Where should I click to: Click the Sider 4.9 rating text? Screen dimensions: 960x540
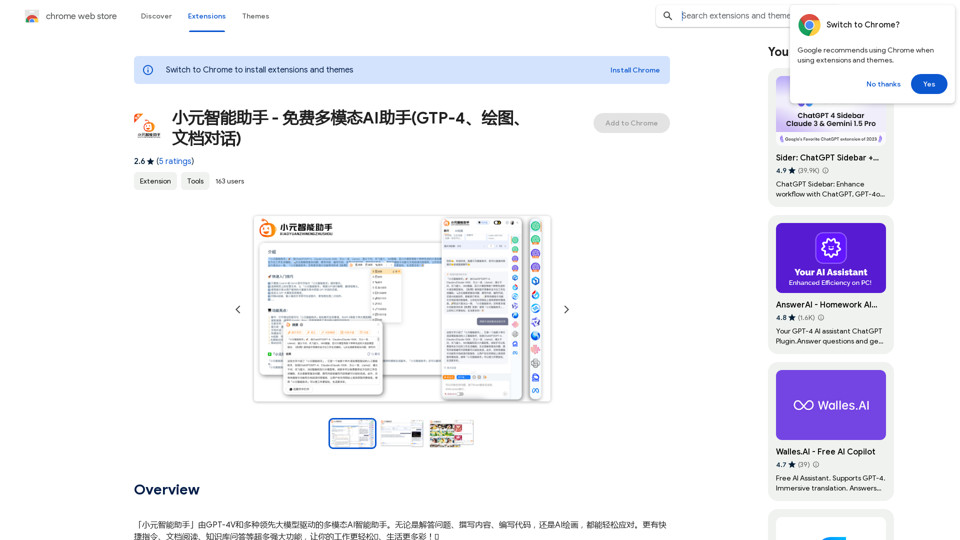coord(781,171)
